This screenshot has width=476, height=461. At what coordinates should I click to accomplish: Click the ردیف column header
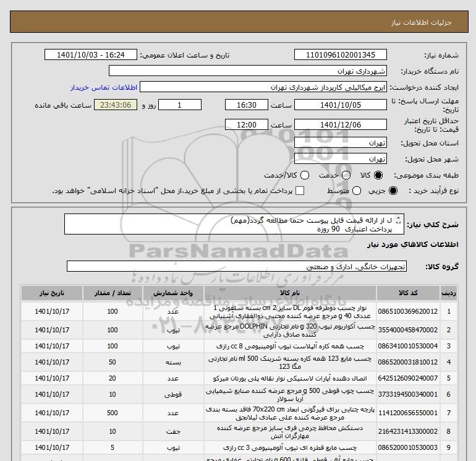click(x=449, y=293)
